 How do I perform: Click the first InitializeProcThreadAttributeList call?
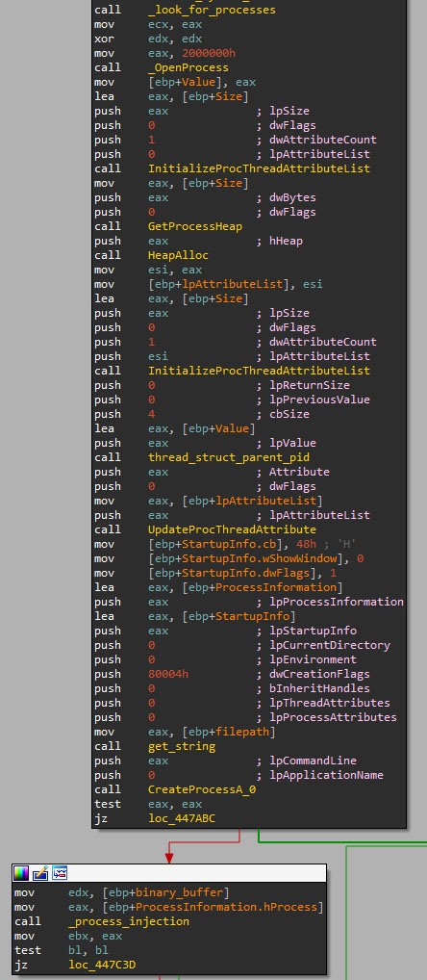[x=259, y=168]
